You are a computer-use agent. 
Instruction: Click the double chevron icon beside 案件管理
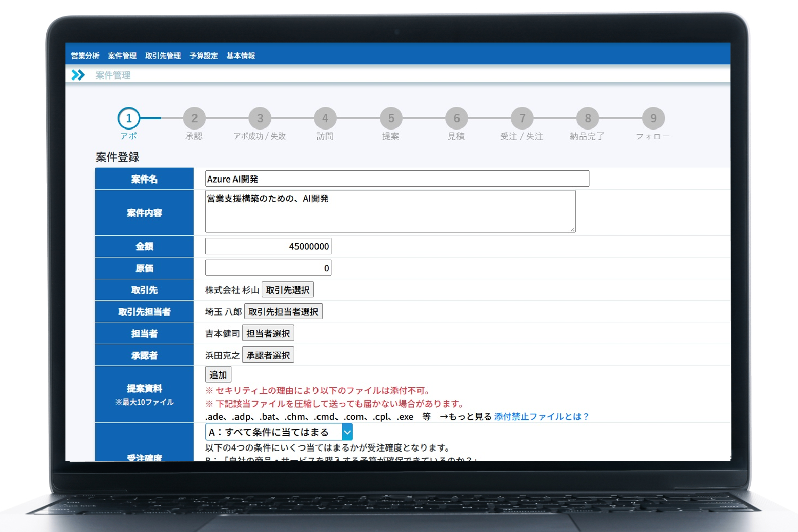pos(78,75)
